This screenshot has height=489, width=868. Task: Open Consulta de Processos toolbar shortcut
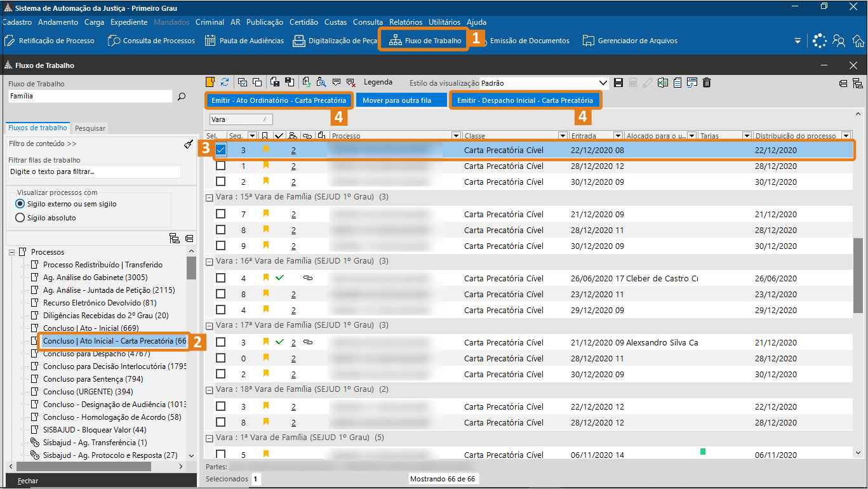(152, 41)
